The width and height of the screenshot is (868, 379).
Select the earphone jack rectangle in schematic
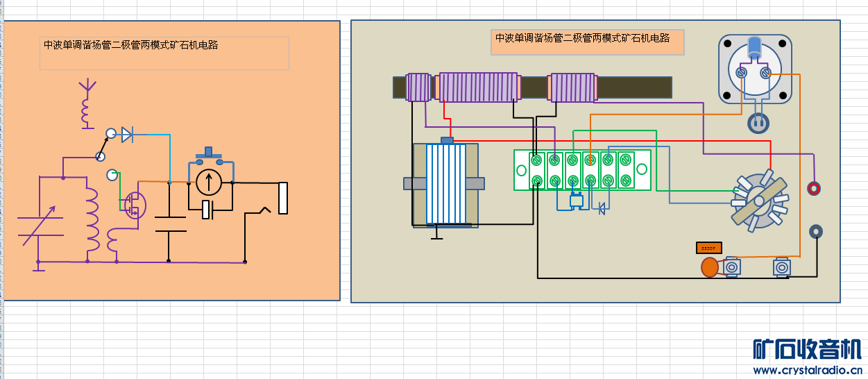tap(283, 198)
